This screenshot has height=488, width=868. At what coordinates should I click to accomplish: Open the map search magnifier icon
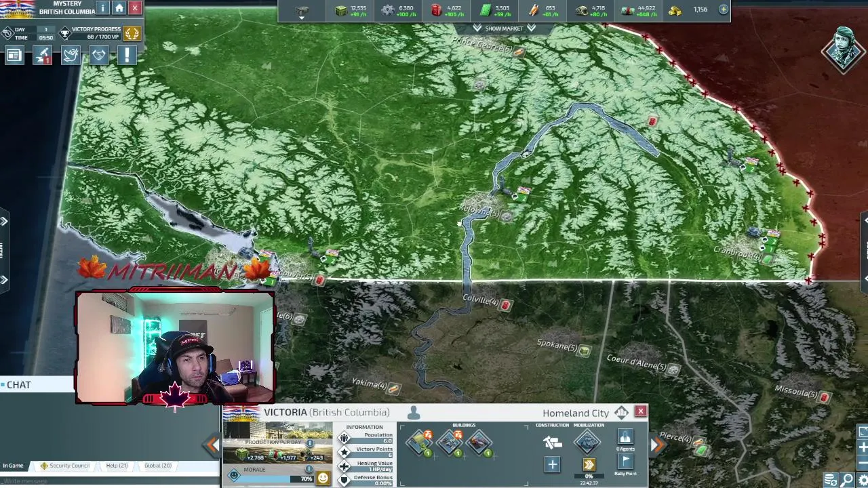847,480
